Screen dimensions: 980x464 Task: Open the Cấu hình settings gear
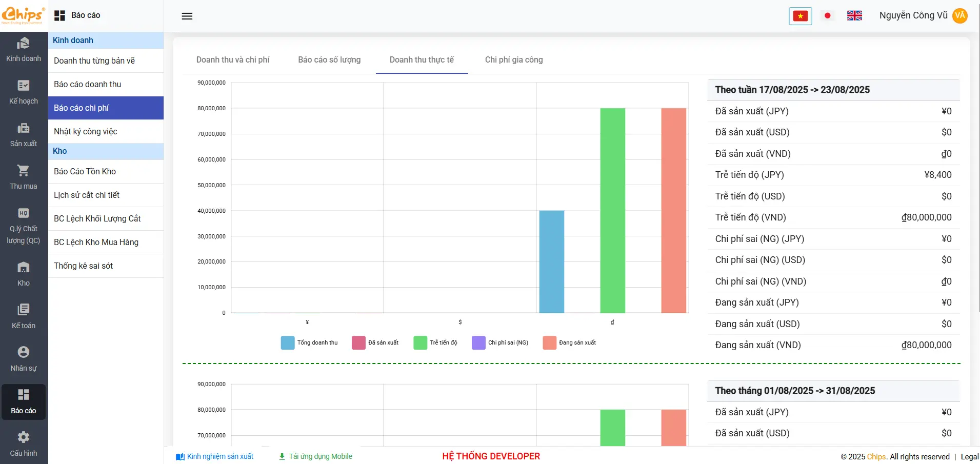[24, 445]
